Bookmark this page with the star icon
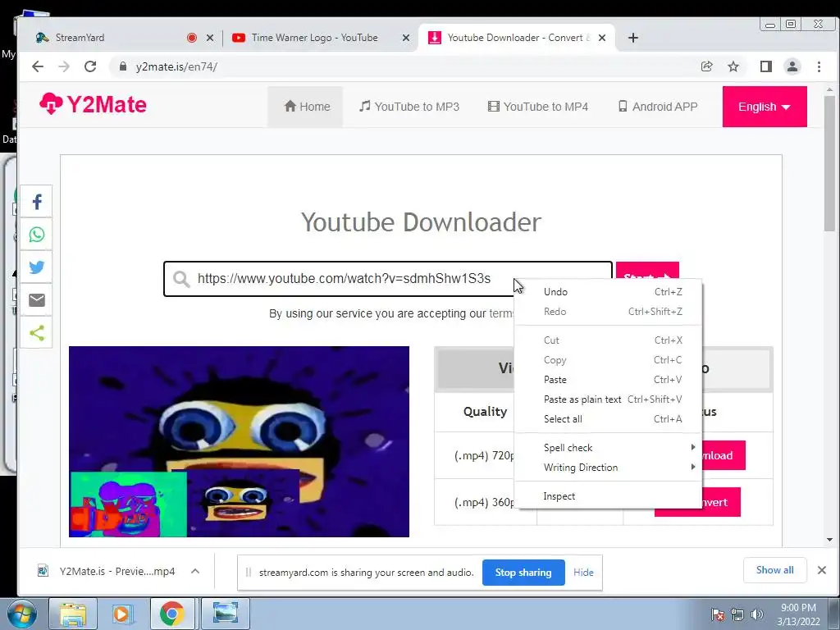The image size is (840, 630). tap(733, 66)
